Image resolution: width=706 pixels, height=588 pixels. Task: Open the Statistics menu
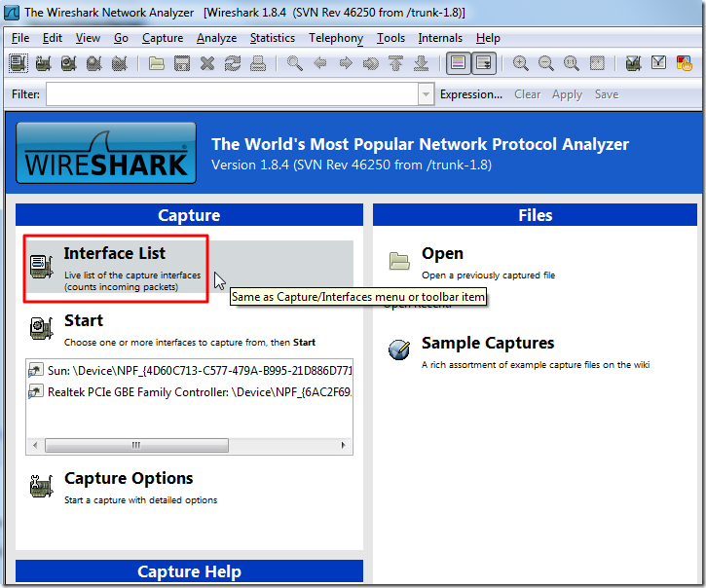click(273, 38)
